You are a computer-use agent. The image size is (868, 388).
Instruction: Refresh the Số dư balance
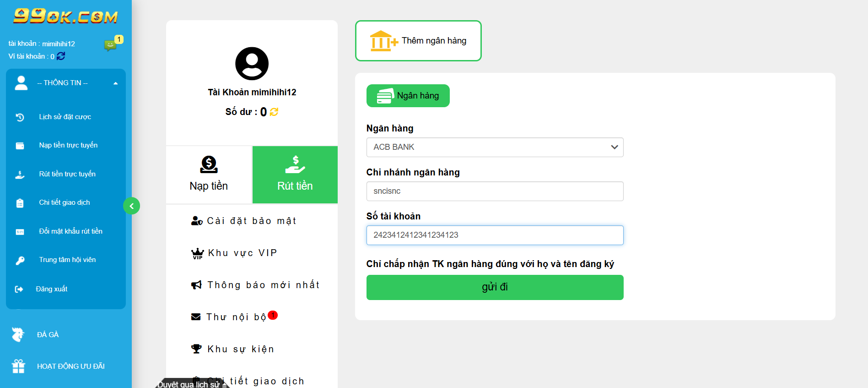click(x=274, y=111)
